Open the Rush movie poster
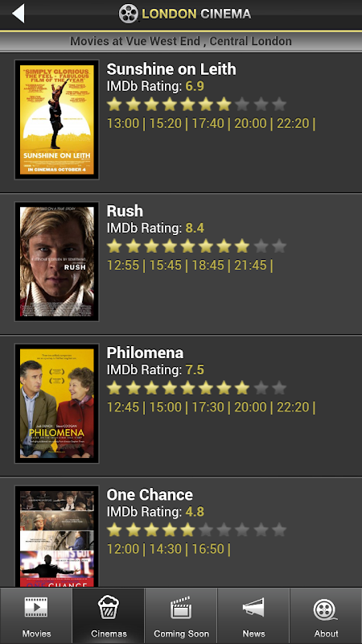Image resolution: width=362 pixels, height=644 pixels. (56, 261)
